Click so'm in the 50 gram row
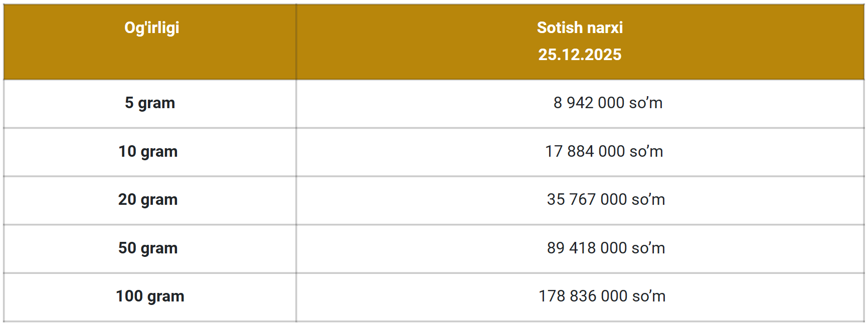This screenshot has width=868, height=325. tap(648, 248)
